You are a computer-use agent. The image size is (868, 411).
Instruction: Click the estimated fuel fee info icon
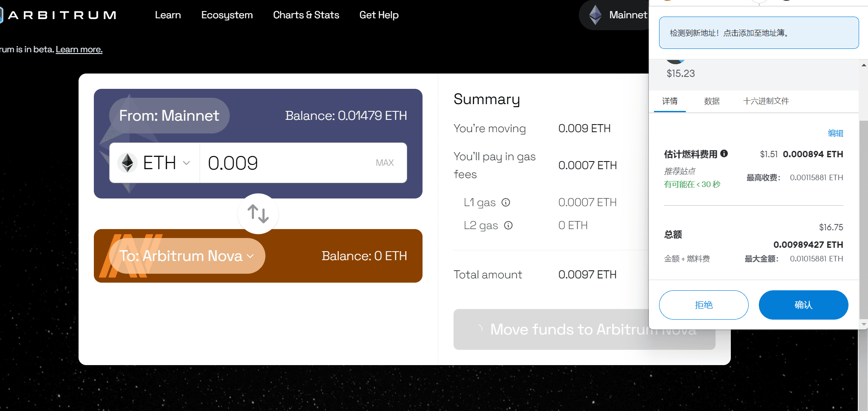pos(724,153)
